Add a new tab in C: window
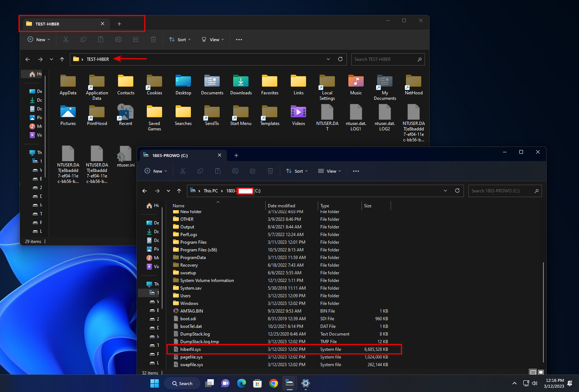 (x=236, y=155)
